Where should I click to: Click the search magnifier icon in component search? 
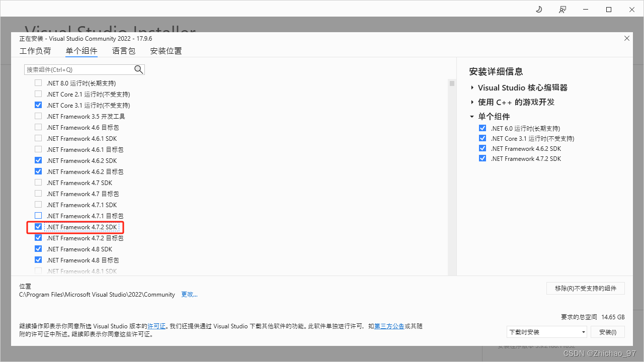pyautogui.click(x=139, y=69)
